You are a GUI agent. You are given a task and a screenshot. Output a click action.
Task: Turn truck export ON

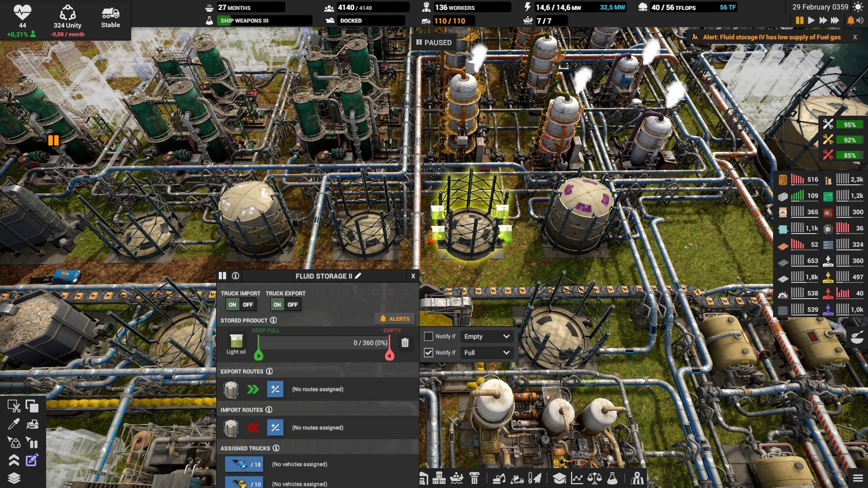click(x=277, y=305)
